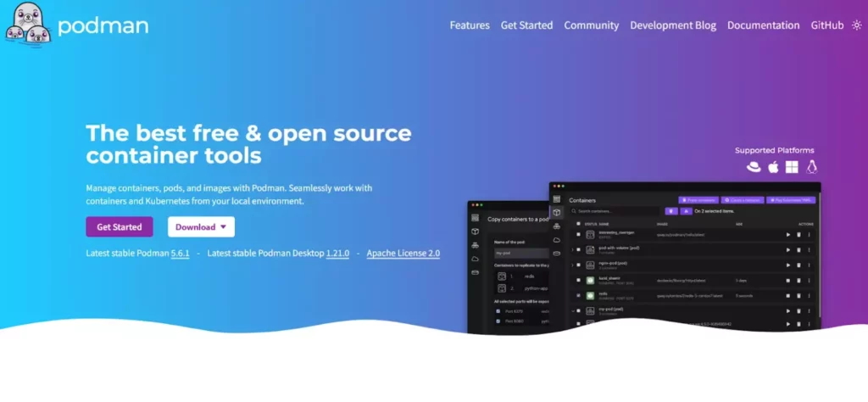Click the purple Get Started button
Screen dimensions: 868x402
pos(120,227)
